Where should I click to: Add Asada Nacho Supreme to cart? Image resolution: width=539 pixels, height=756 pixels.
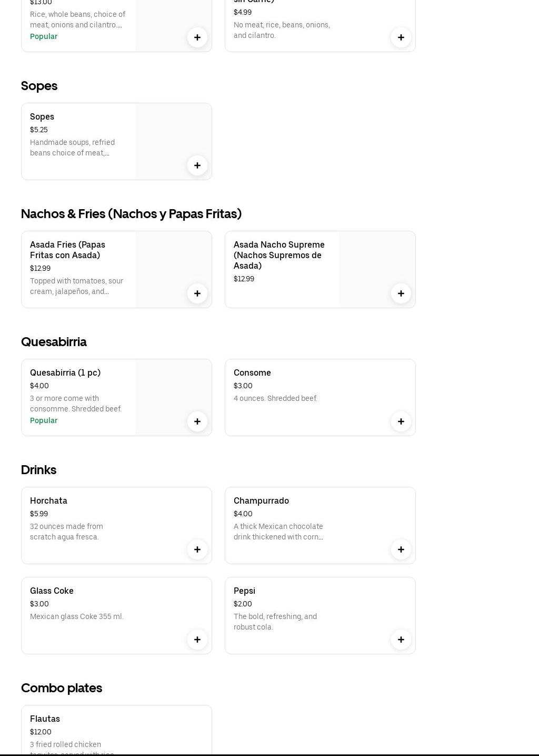pyautogui.click(x=401, y=293)
